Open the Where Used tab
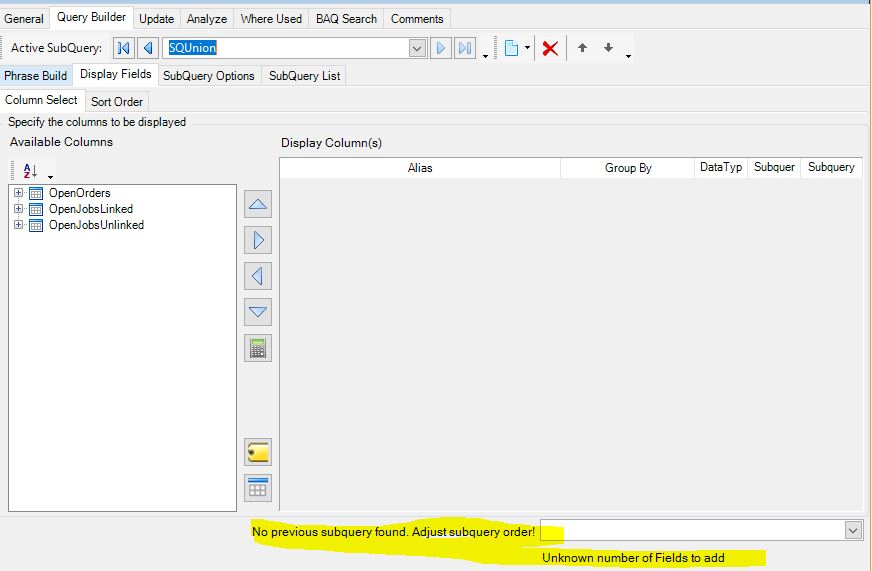 coord(271,19)
